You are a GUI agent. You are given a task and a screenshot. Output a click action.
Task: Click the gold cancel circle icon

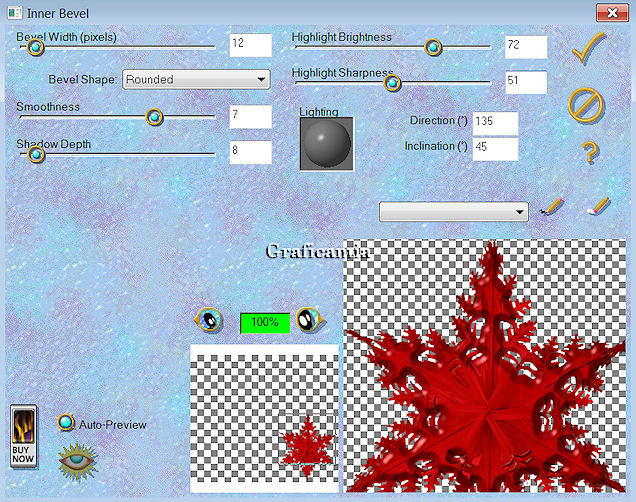(586, 105)
